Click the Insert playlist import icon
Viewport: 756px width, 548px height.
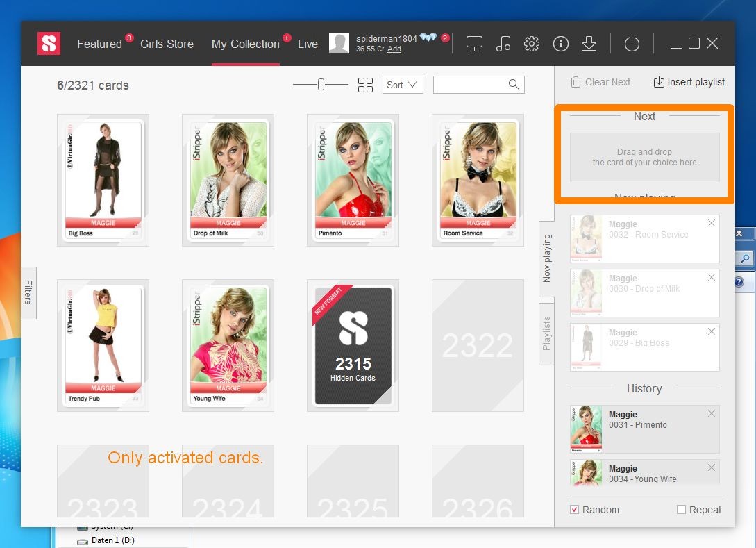click(659, 82)
